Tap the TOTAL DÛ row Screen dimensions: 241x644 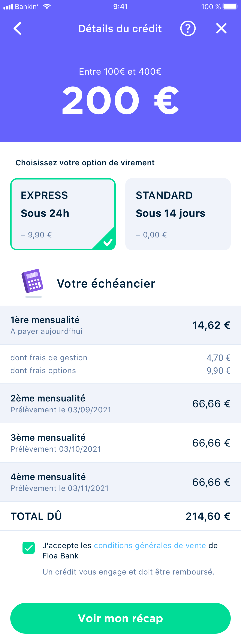click(x=120, y=516)
